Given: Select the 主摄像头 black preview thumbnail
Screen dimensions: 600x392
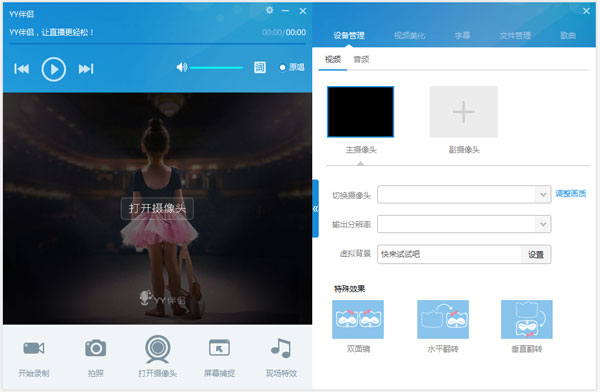Looking at the screenshot, I should (360, 112).
